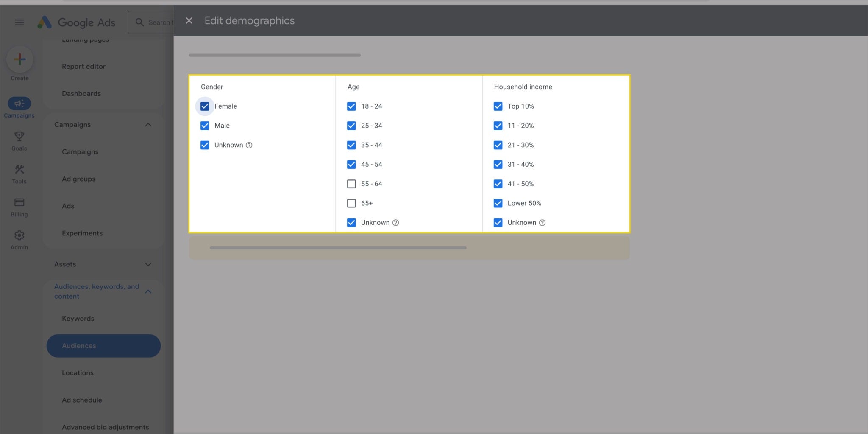Uncheck the 31 - 40% income checkbox
Viewport: 868px width, 434px height.
[x=498, y=165]
